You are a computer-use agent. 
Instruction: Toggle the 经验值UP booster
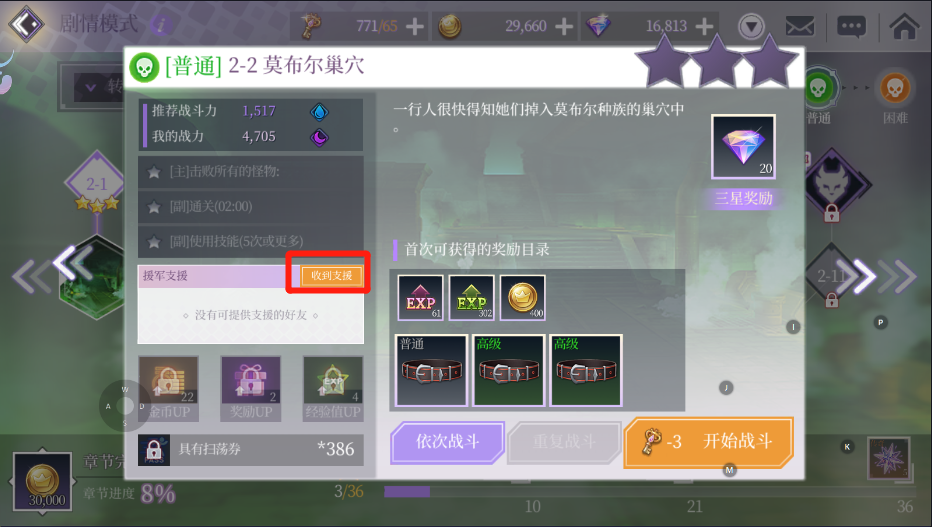(x=333, y=388)
